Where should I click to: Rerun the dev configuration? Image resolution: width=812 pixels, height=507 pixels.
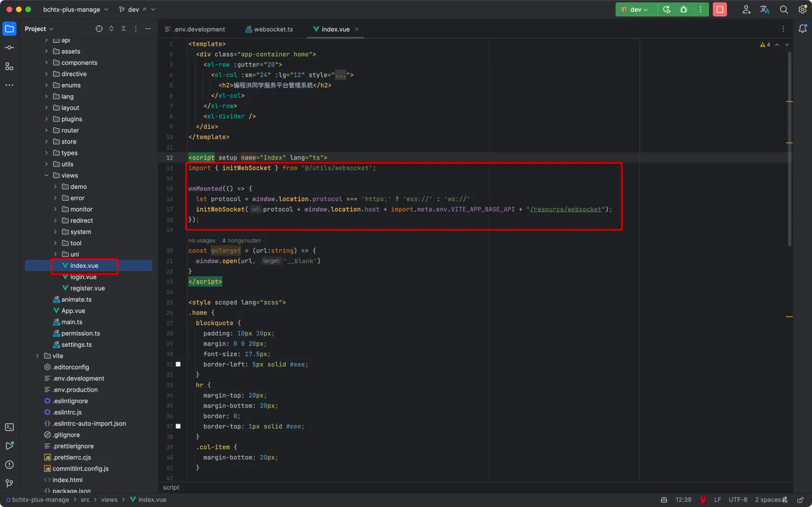667,9
